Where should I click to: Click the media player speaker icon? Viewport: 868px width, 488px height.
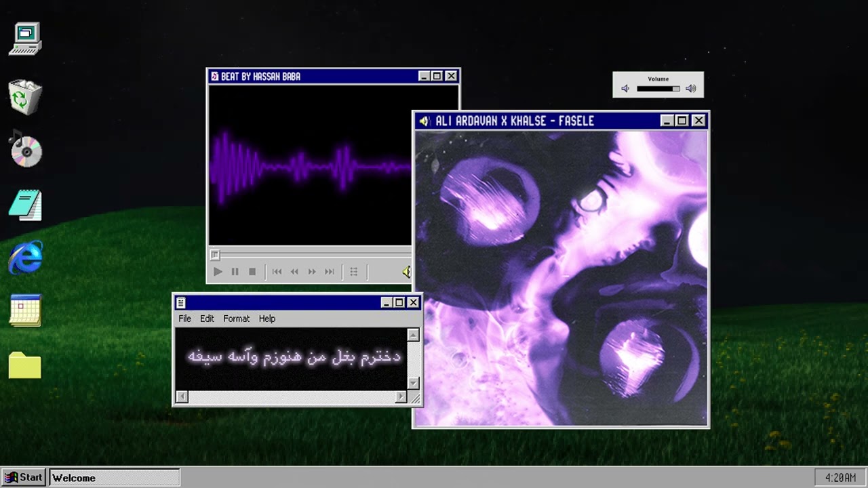point(406,272)
